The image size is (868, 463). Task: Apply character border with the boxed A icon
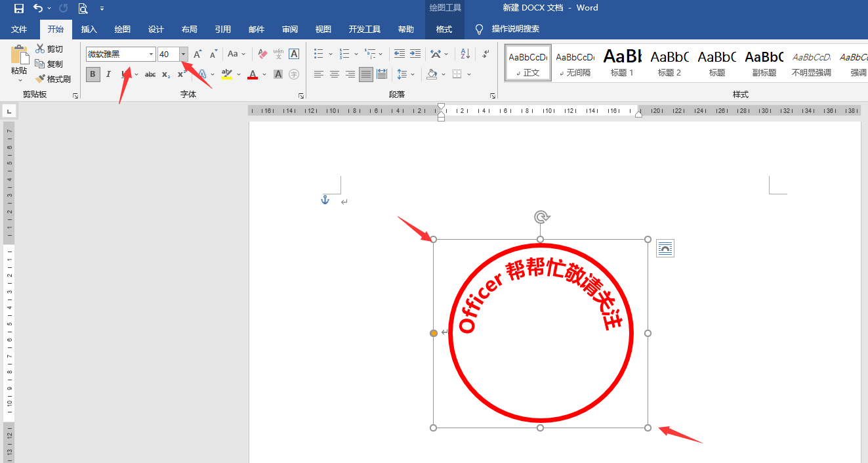(x=294, y=54)
